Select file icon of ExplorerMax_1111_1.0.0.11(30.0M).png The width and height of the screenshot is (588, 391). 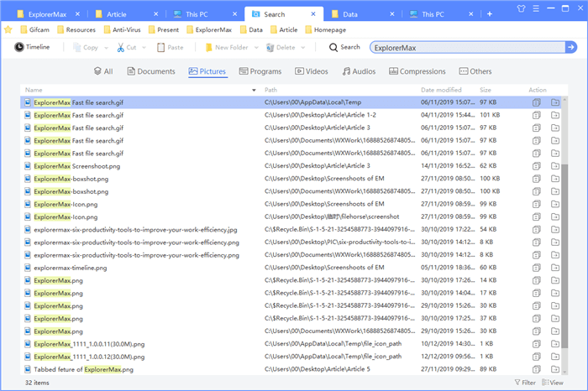pos(28,344)
